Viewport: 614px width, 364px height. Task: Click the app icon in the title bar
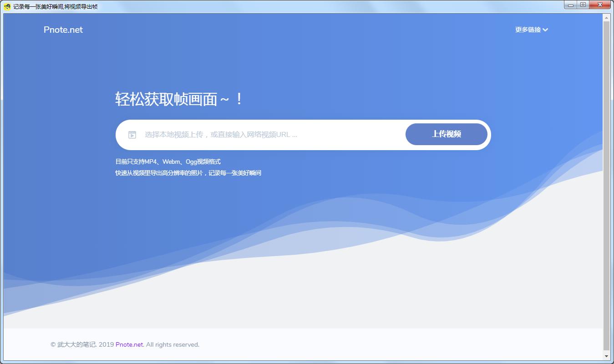pyautogui.click(x=7, y=6)
